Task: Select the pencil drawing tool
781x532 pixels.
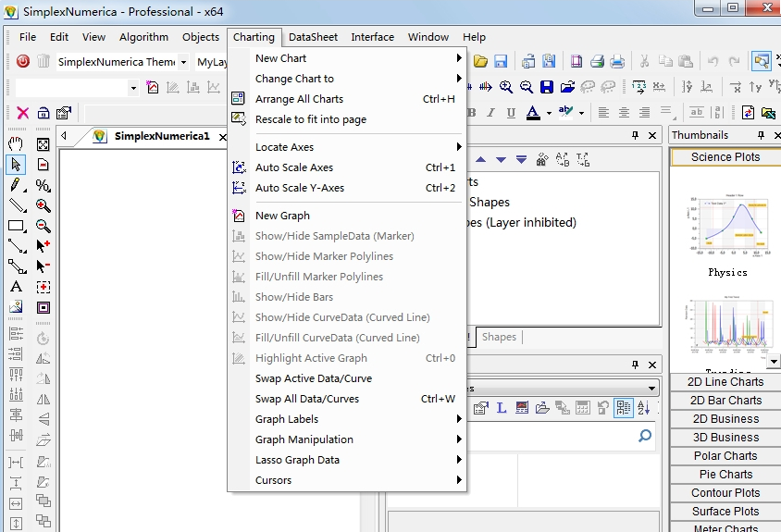Action: pyautogui.click(x=16, y=185)
